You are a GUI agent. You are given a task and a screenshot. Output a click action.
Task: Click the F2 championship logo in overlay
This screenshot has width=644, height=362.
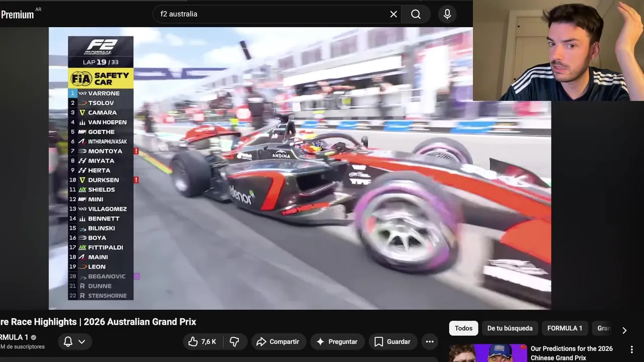click(101, 47)
